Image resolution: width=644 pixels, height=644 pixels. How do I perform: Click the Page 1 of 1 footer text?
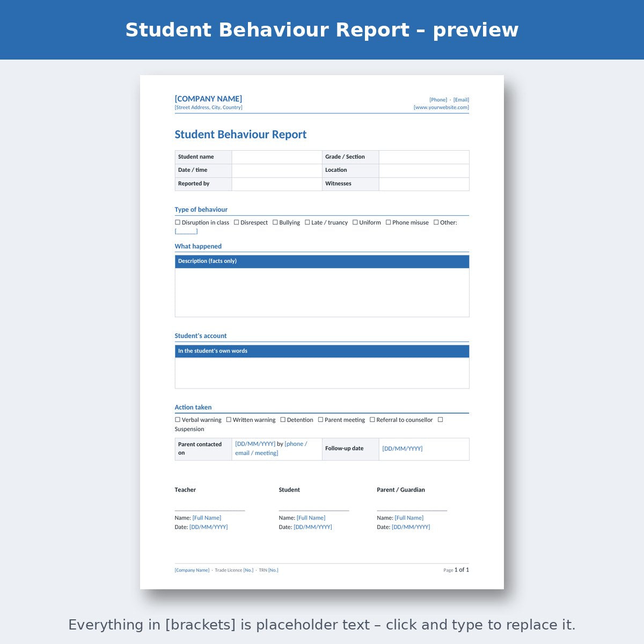point(456,570)
